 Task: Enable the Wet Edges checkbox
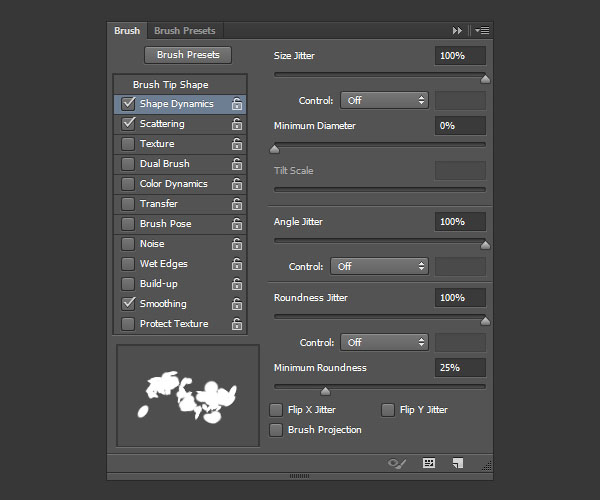click(128, 264)
